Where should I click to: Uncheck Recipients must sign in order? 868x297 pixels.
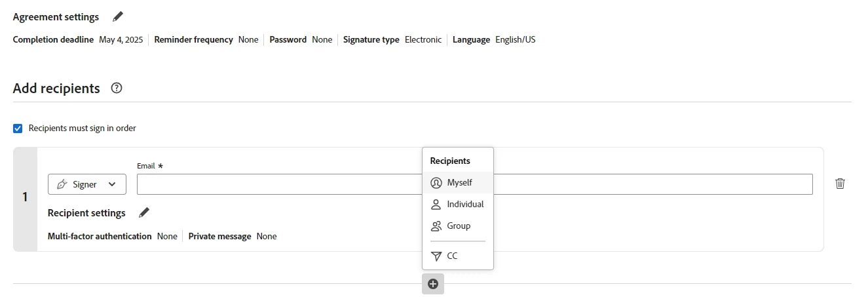[x=18, y=129]
